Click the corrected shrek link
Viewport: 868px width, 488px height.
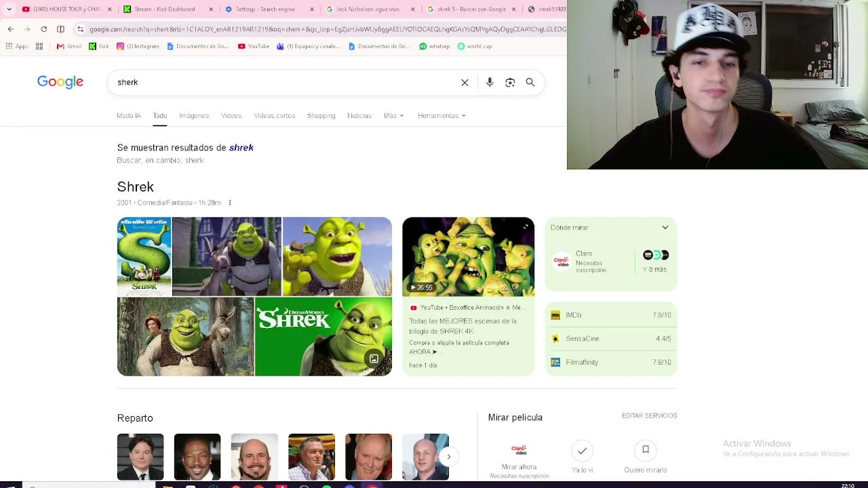click(241, 147)
